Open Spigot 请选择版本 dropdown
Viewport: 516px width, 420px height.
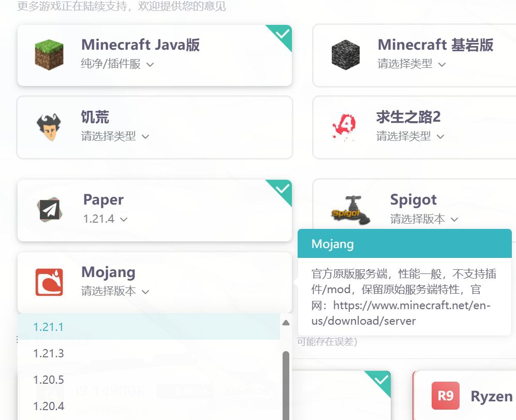tap(424, 219)
